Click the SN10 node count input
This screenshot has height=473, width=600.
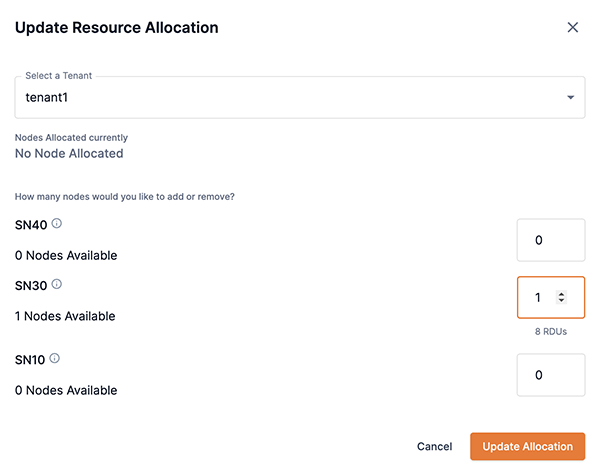point(550,374)
